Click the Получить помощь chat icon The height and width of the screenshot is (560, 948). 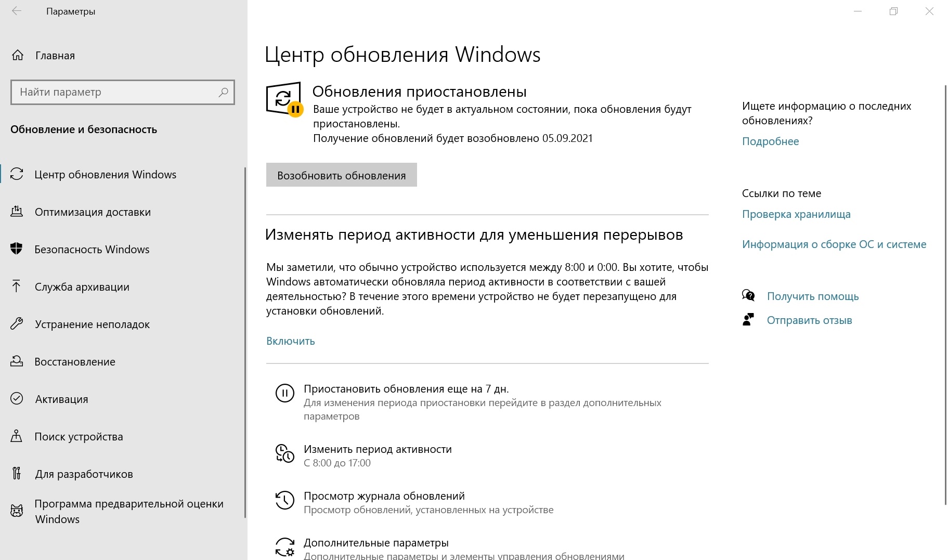[748, 296]
